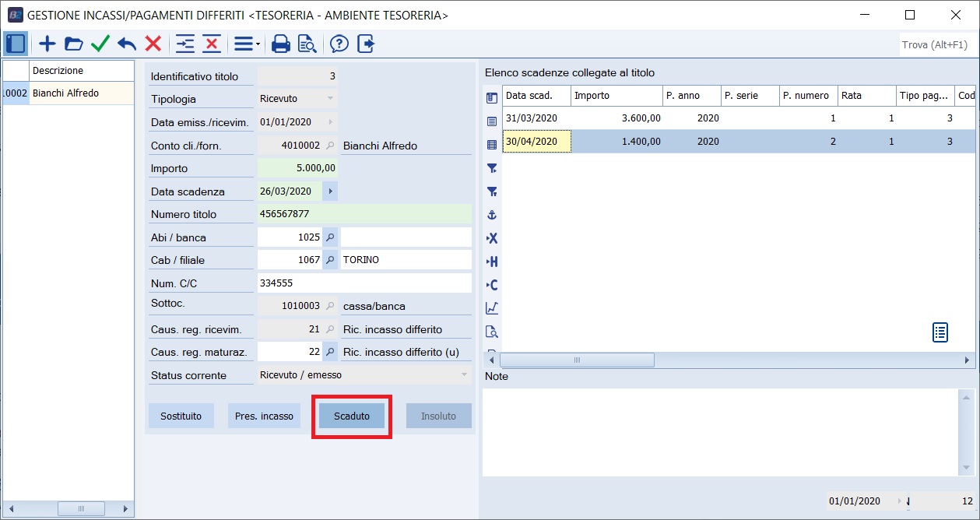The width and height of the screenshot is (980, 520).
Task: Click the Numero titolo field 456567877
Action: click(x=364, y=214)
